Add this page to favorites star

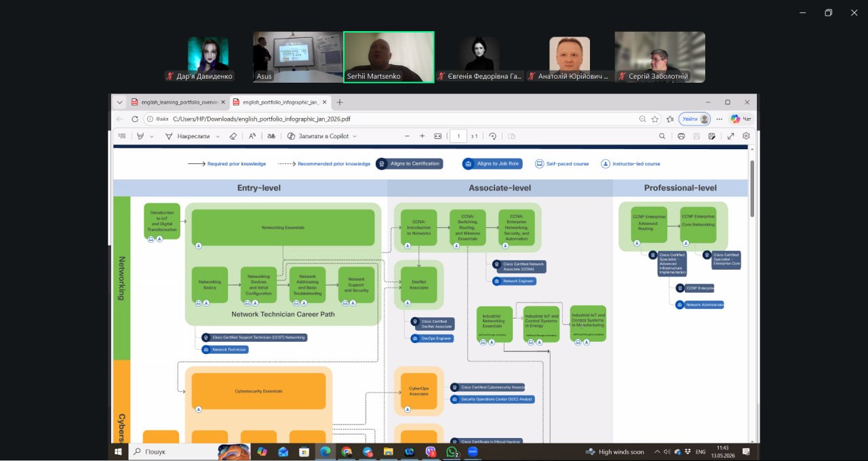pyautogui.click(x=655, y=119)
